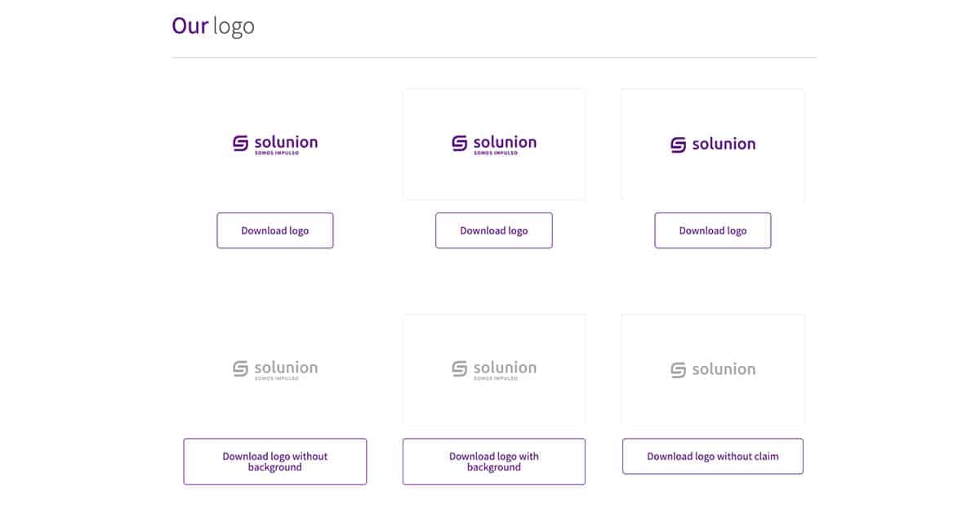Viewport: 980px width, 513px height.
Task: Click the gray claimless logo preview card
Action: click(x=712, y=369)
